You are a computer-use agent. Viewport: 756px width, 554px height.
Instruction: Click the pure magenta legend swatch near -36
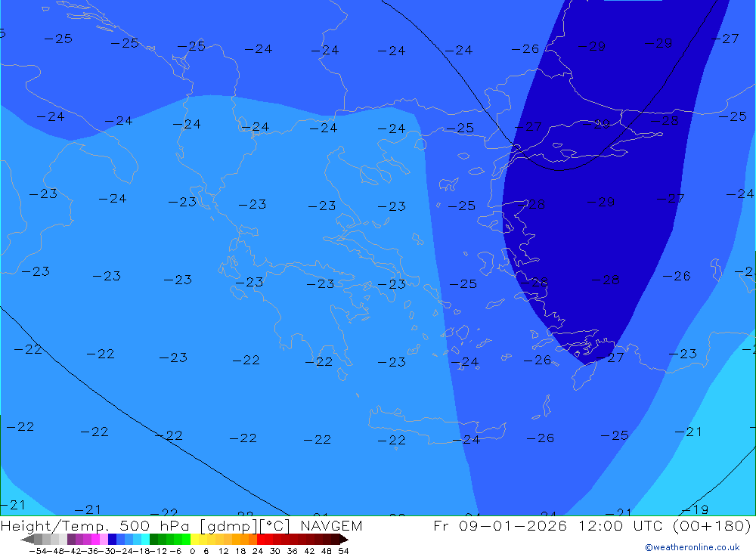coord(95,539)
